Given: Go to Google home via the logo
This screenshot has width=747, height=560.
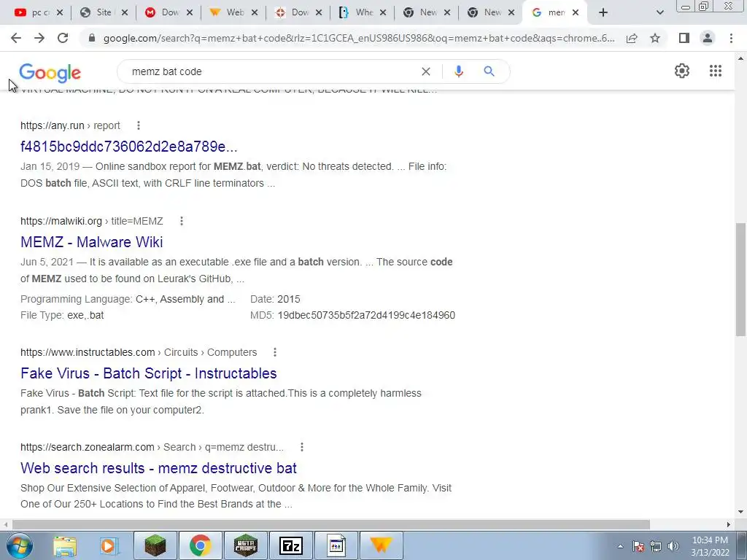Looking at the screenshot, I should coord(50,72).
